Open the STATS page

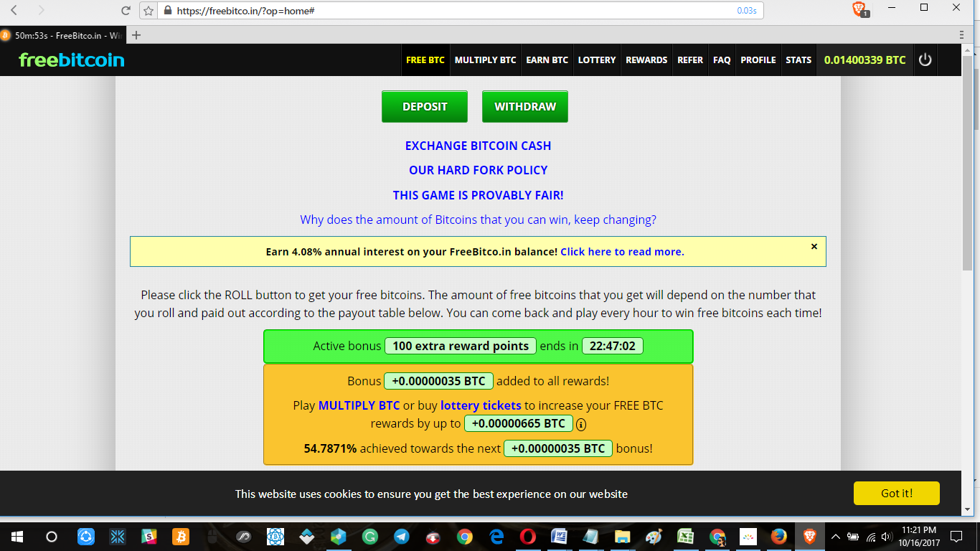[x=798, y=60]
